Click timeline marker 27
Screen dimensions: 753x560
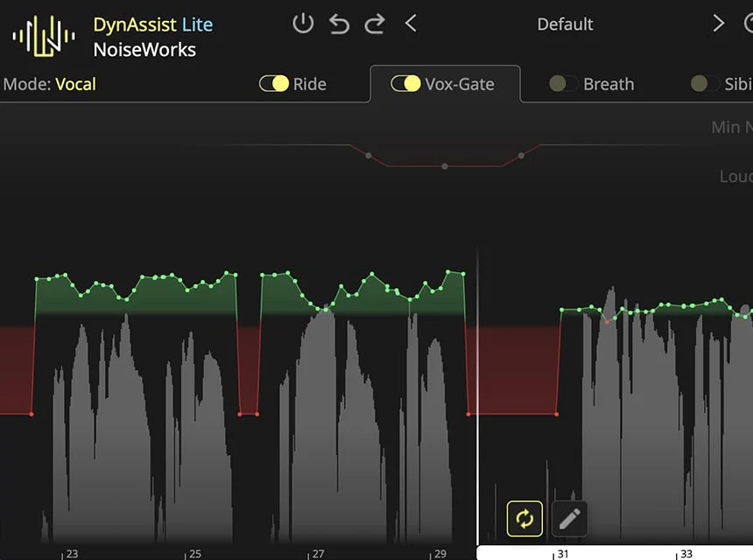tap(318, 554)
